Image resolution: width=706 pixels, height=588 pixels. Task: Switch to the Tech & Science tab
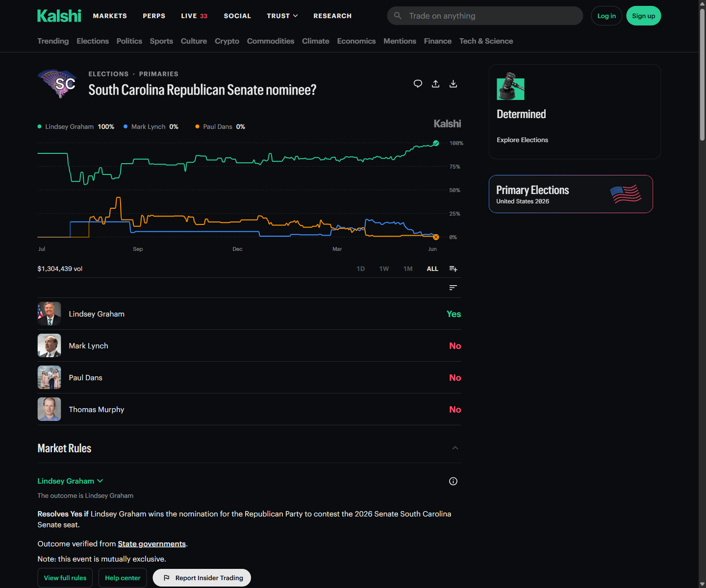click(x=486, y=41)
